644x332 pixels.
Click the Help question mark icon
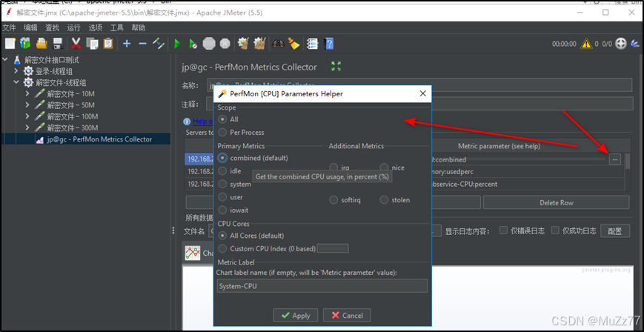328,44
